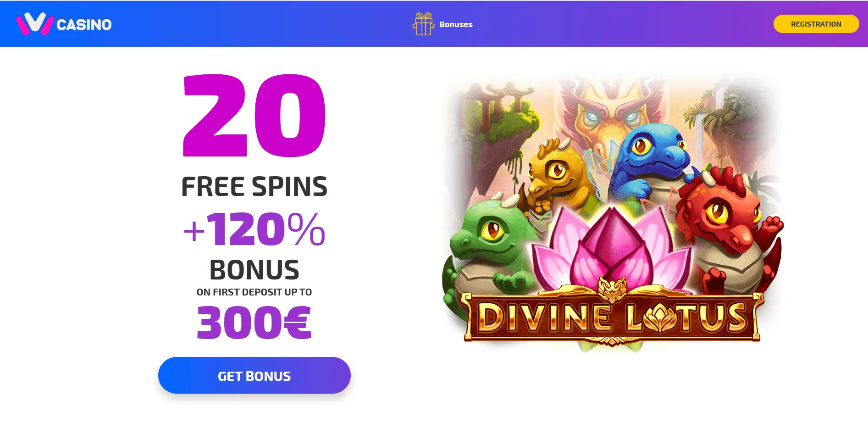Open the Bonuses menu label
This screenshot has height=429, width=868.
point(456,24)
